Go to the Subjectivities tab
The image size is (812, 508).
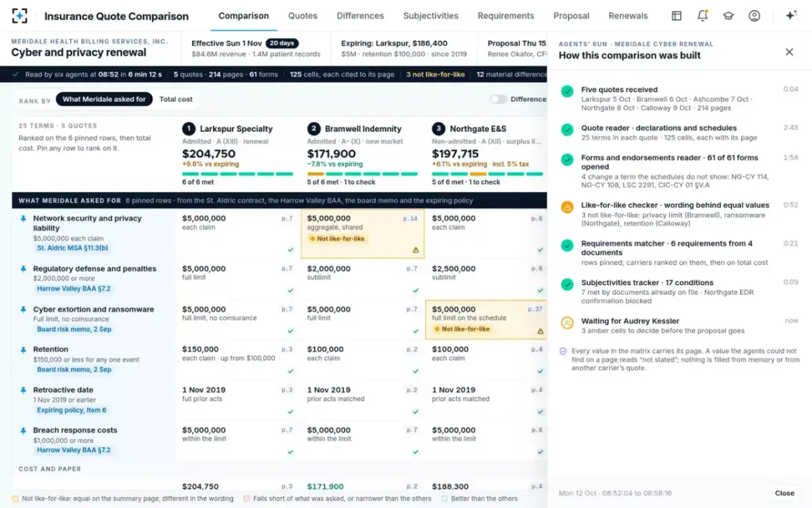(x=430, y=16)
